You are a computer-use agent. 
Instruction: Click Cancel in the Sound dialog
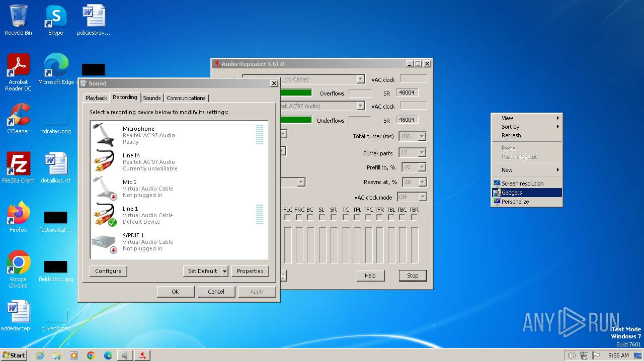coord(216,292)
